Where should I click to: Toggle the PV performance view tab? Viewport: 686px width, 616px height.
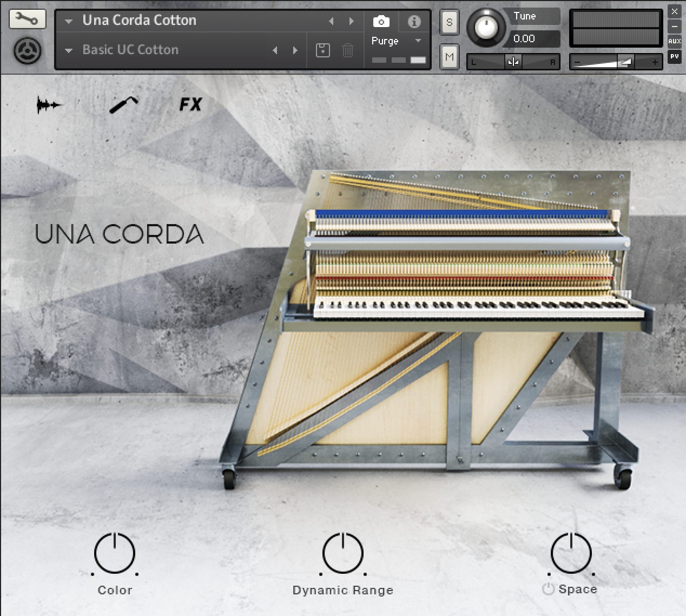coord(674,56)
